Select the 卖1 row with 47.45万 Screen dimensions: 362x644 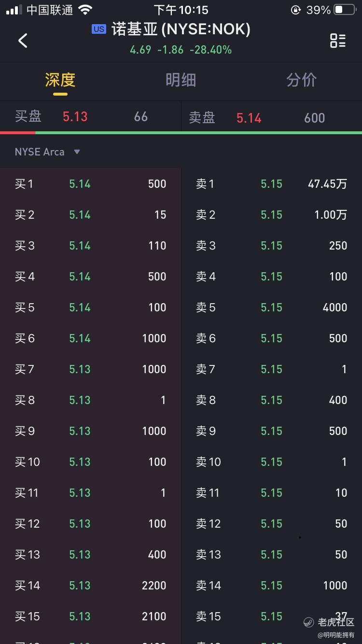271,184
